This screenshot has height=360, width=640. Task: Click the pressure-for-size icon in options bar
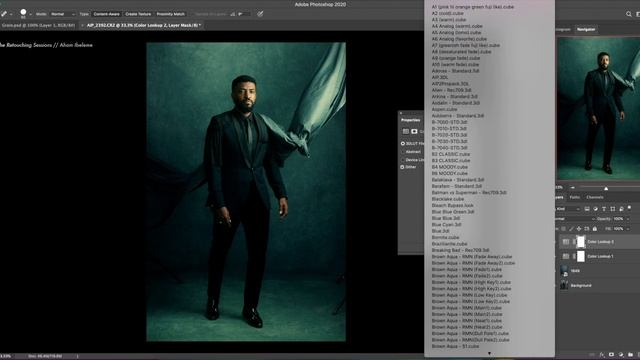260,14
